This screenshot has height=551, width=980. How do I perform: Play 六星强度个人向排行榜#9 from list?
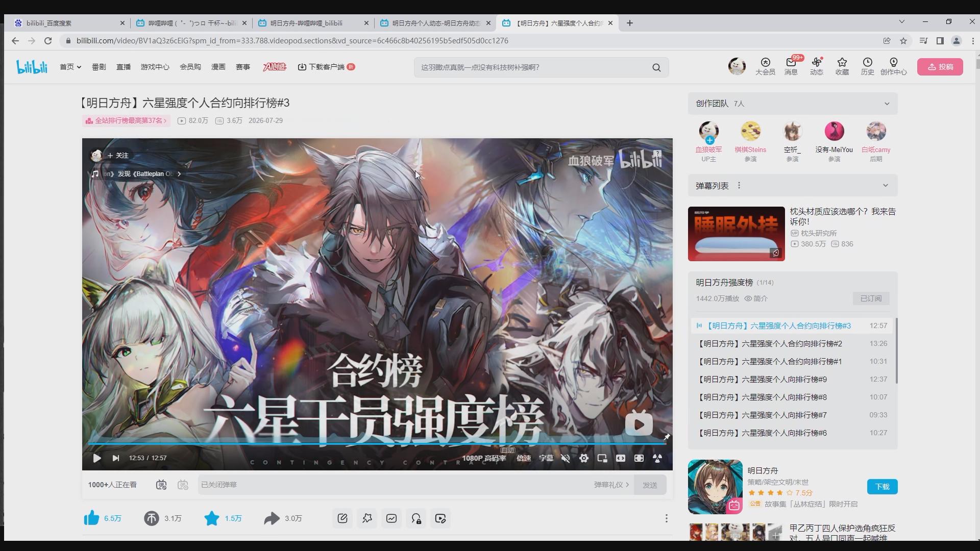793,380
